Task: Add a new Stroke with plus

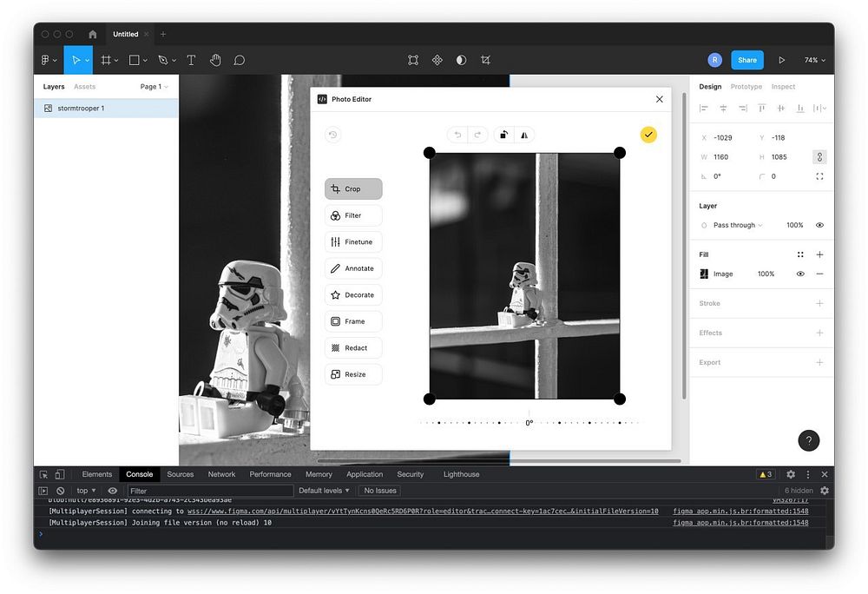Action: click(820, 303)
